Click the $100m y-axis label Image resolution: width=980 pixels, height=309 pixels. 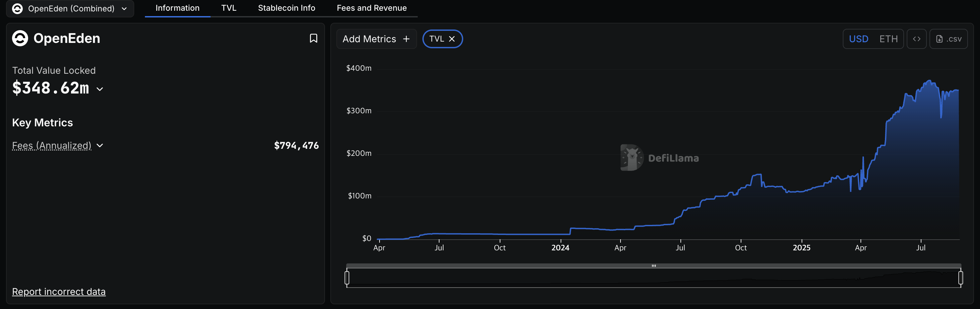pos(359,196)
